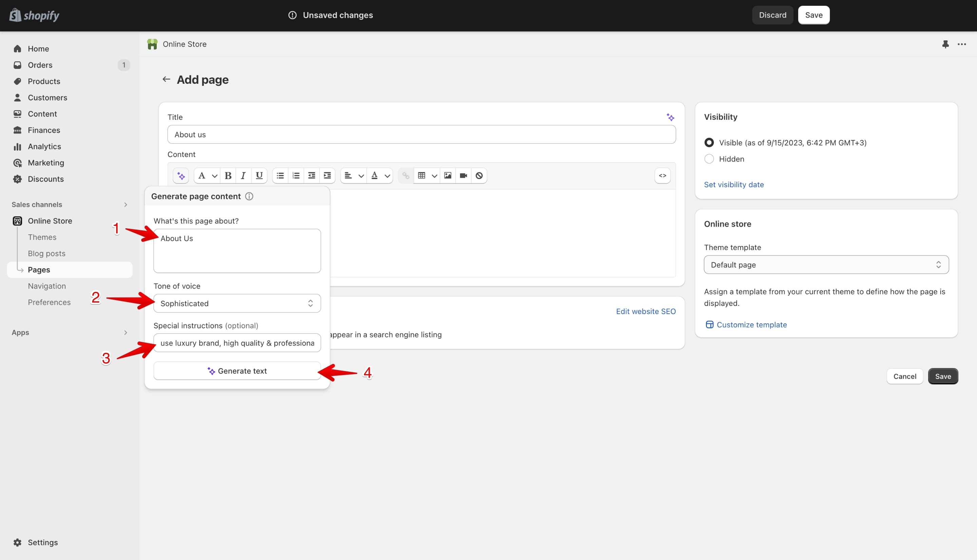The height and width of the screenshot is (560, 977).
Task: Click the Title input field
Action: tap(422, 134)
